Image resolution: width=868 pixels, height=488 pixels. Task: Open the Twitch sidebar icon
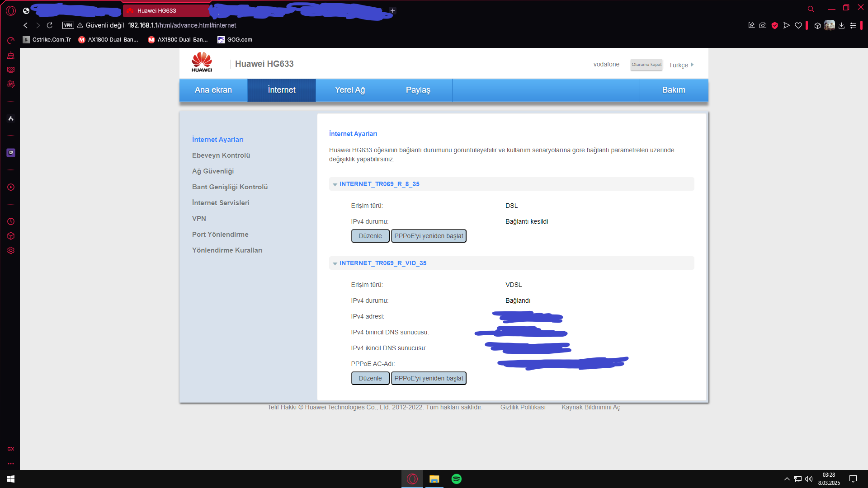(x=11, y=153)
